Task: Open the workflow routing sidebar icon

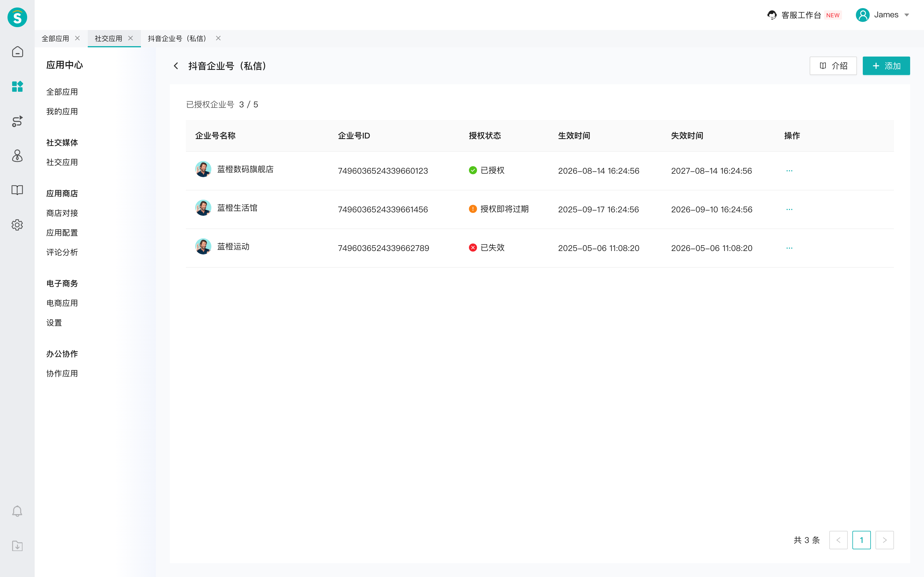Action: [x=17, y=121]
